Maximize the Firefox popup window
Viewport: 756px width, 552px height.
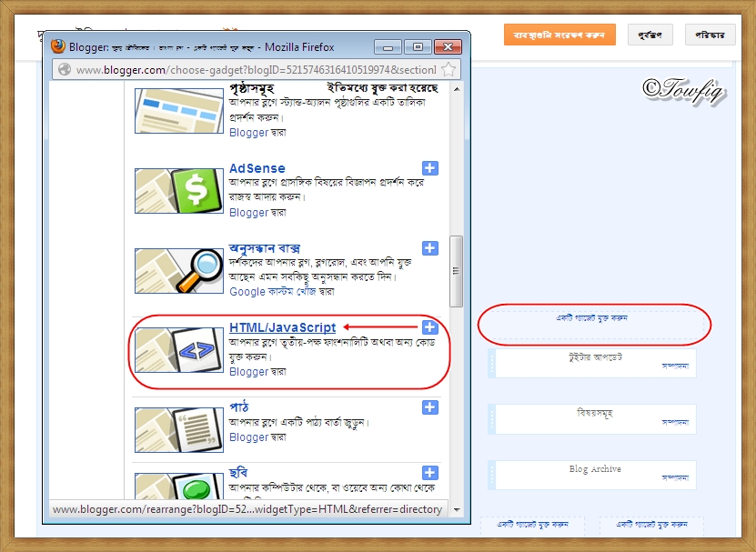tap(418, 46)
